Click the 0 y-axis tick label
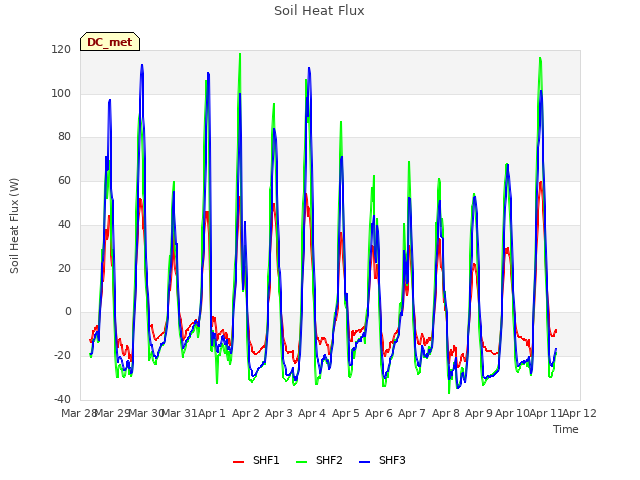The image size is (640, 480). click(68, 312)
